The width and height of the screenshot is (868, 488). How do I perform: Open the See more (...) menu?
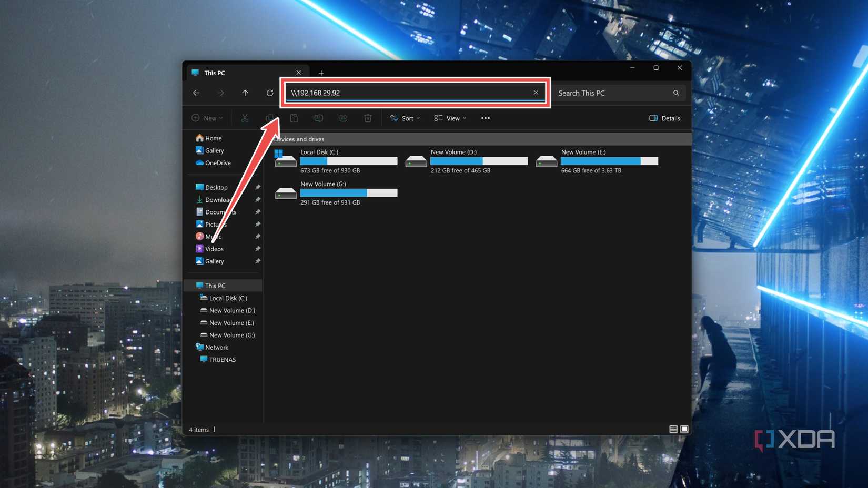click(x=485, y=118)
